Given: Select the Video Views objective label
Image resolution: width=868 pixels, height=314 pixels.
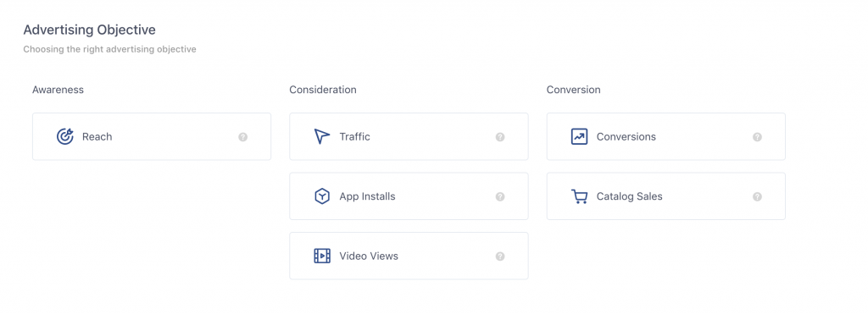Looking at the screenshot, I should tap(369, 256).
